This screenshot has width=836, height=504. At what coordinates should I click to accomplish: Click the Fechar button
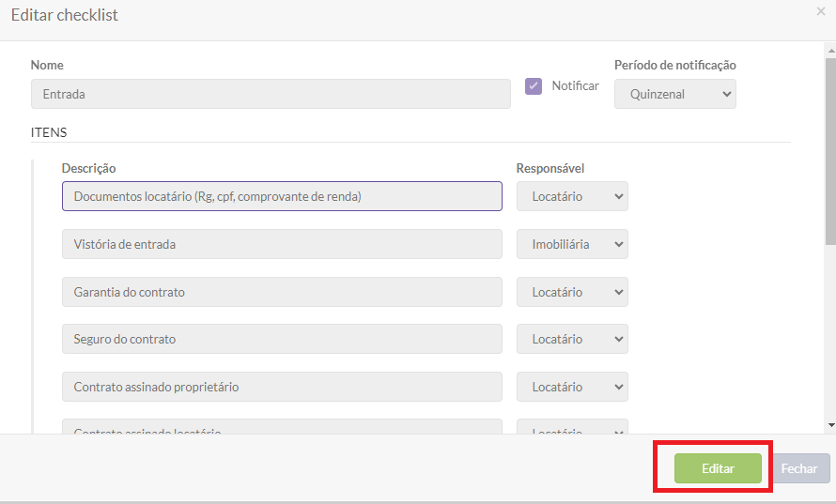[x=799, y=468]
